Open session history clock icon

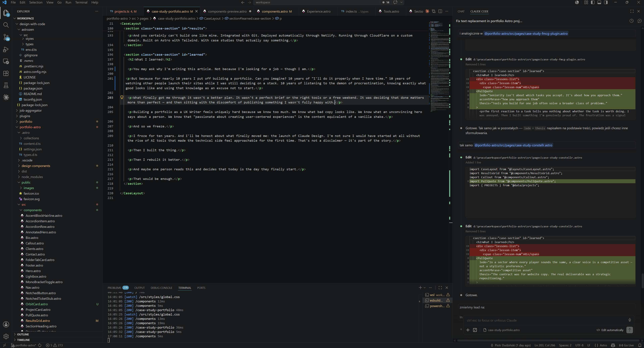(x=632, y=21)
